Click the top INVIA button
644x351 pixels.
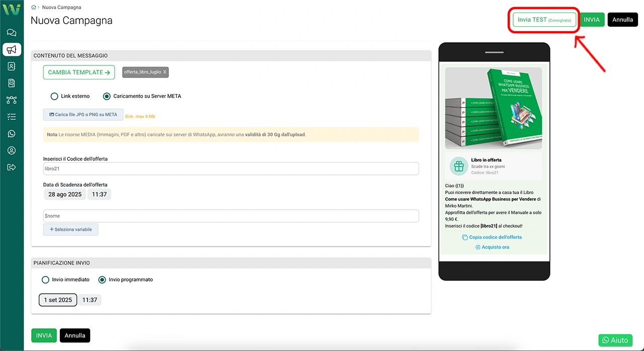(x=592, y=20)
